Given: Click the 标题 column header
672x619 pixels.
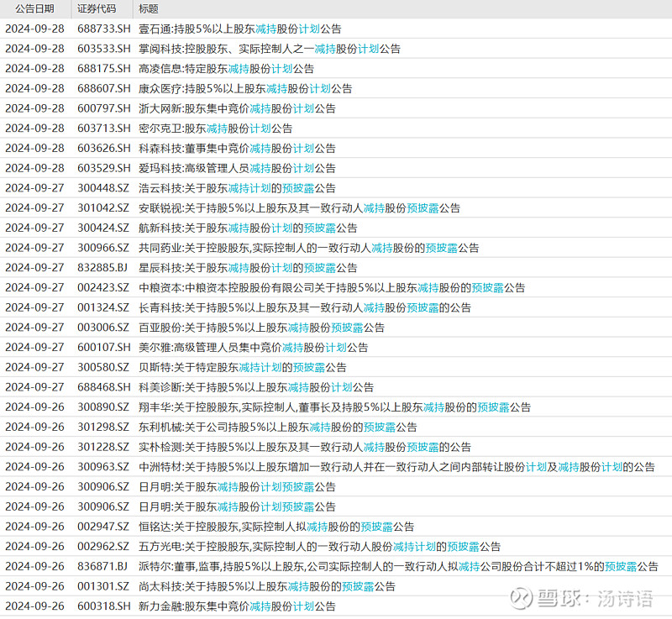Looking at the screenshot, I should [x=149, y=8].
